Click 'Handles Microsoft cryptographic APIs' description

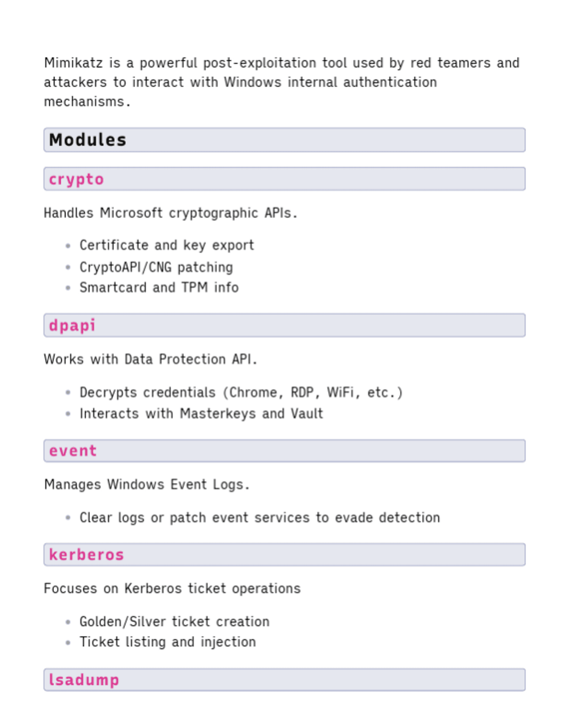[x=170, y=213]
